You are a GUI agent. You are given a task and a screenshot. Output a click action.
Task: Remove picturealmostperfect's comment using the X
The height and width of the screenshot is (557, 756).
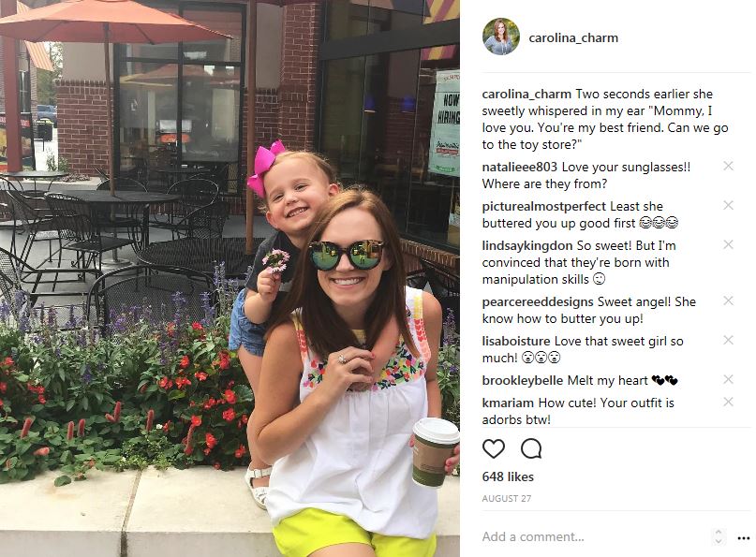[x=728, y=205]
